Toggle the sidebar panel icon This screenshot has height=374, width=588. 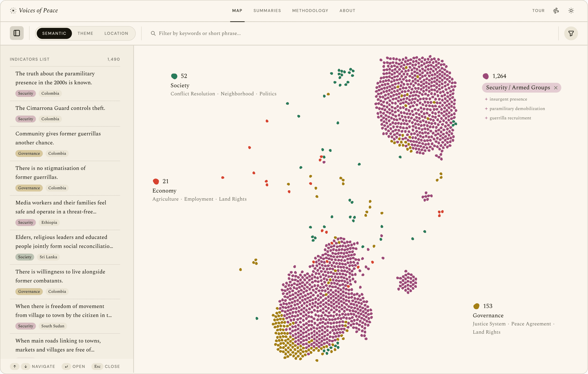click(17, 33)
